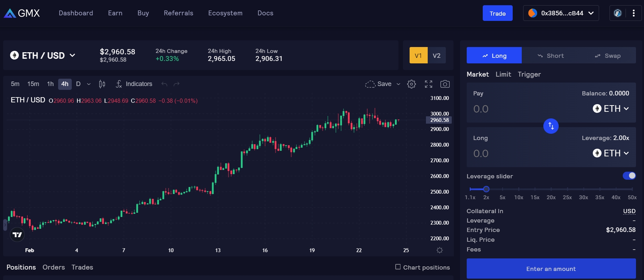
Task: Select the 4h timeframe
Action: coord(65,84)
